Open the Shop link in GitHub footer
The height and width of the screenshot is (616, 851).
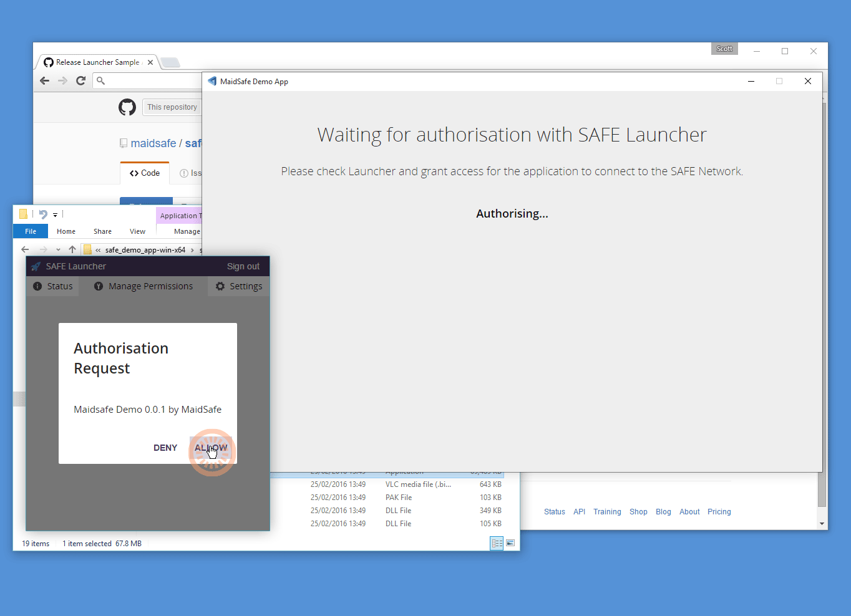point(638,512)
